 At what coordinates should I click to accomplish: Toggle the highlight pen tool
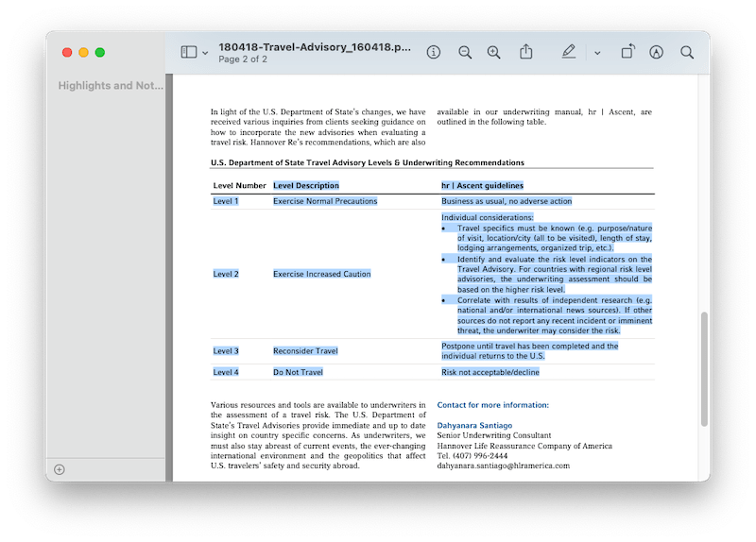[568, 53]
